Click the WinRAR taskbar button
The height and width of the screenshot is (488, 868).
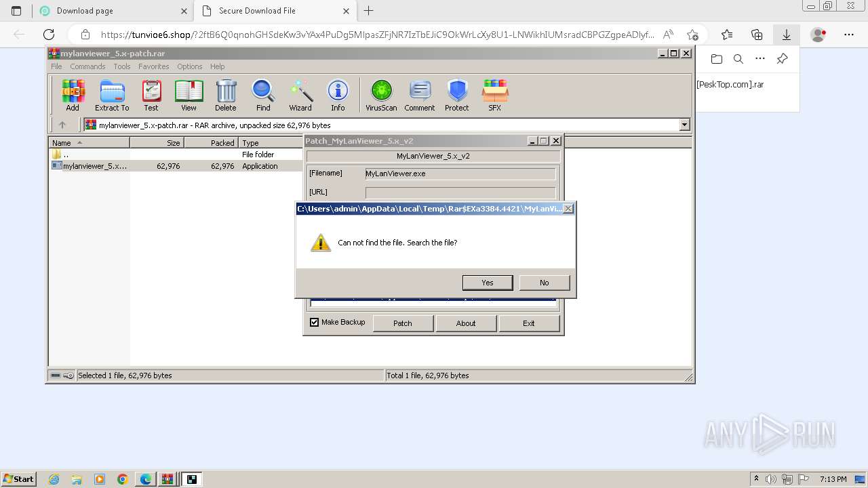(167, 479)
